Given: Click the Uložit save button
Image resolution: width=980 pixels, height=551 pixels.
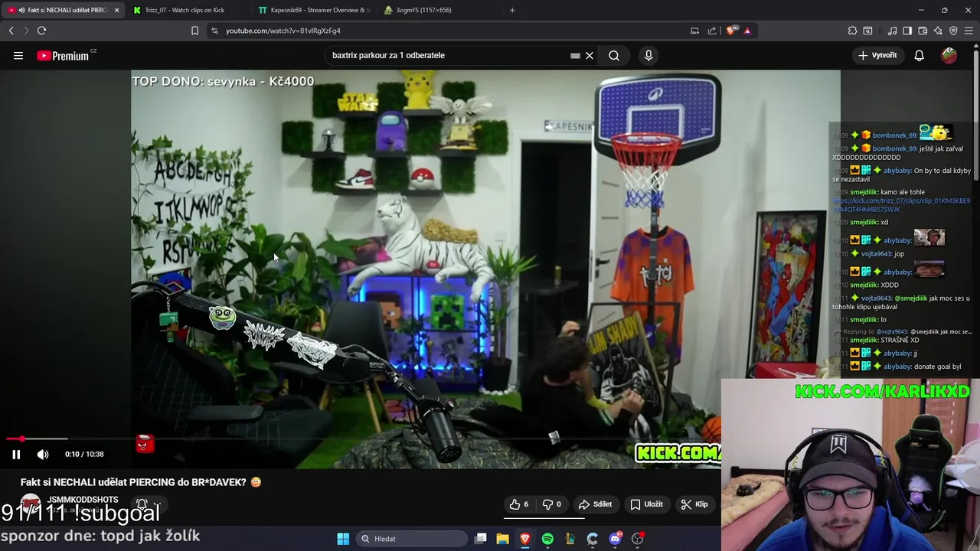Looking at the screenshot, I should (x=647, y=504).
